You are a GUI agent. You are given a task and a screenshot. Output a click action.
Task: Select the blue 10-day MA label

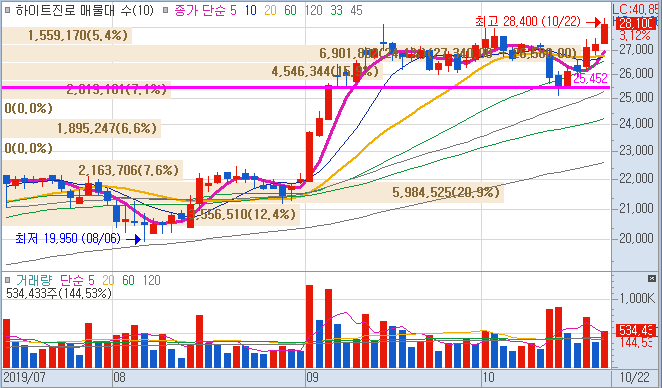(x=251, y=11)
